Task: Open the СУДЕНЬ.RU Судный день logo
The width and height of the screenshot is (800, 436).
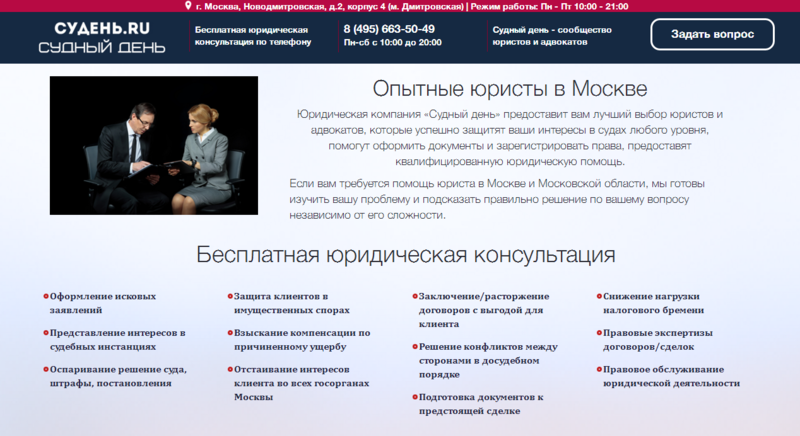Action: (102, 37)
